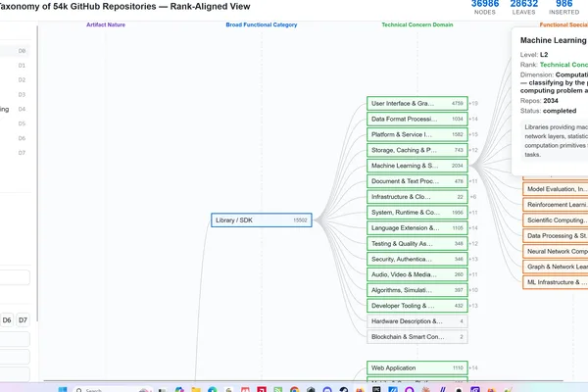Select the Infrastructure & Clo... node

[x=417, y=197]
